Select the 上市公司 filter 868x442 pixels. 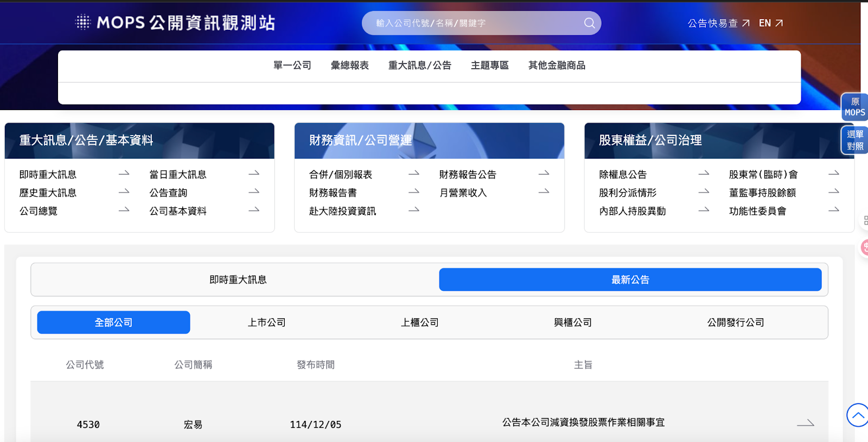[267, 323]
